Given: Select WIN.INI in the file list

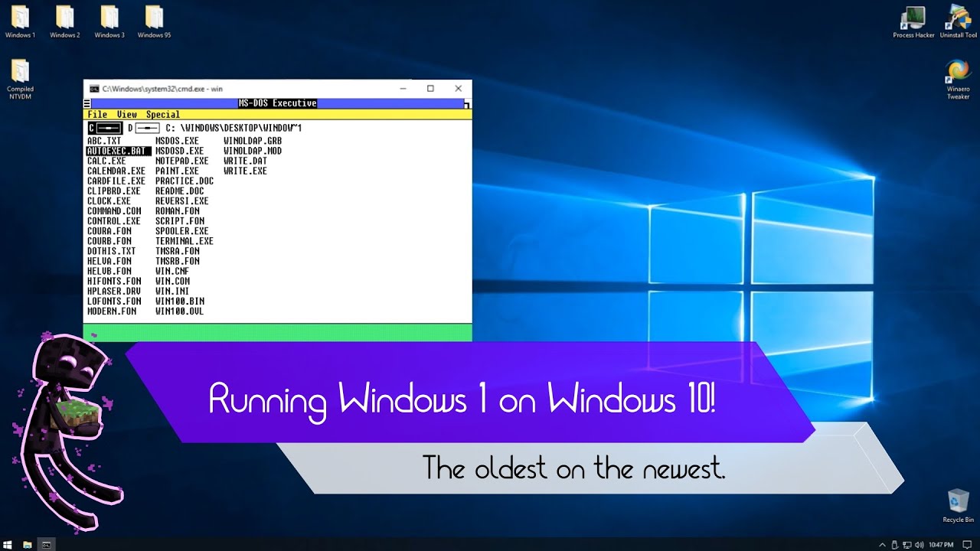Looking at the screenshot, I should [x=172, y=291].
